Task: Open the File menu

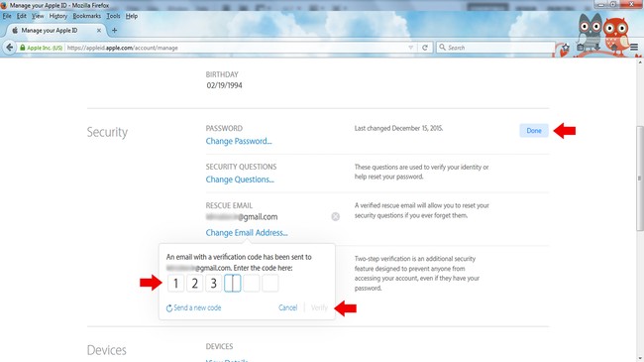Action: pyautogui.click(x=7, y=16)
